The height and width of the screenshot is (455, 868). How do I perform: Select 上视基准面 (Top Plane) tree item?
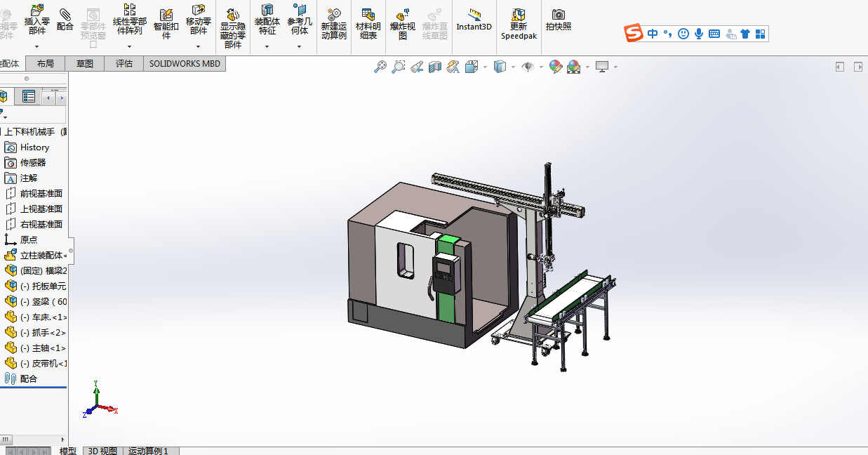coord(41,209)
